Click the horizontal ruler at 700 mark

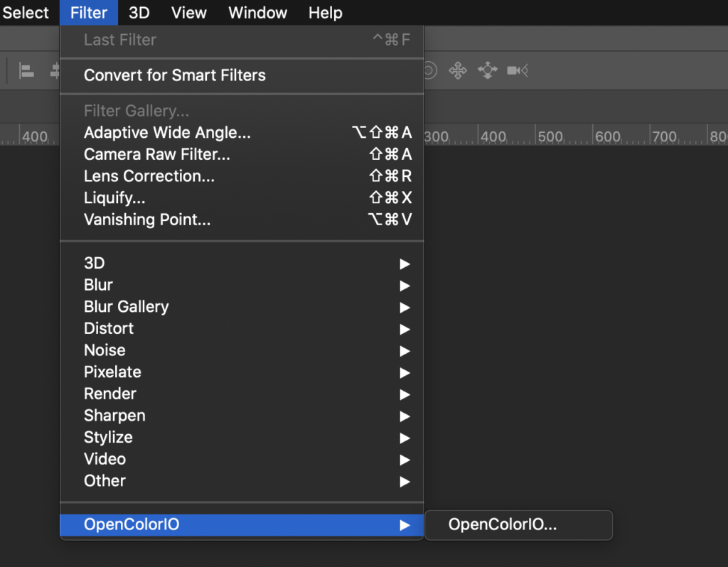(x=663, y=136)
